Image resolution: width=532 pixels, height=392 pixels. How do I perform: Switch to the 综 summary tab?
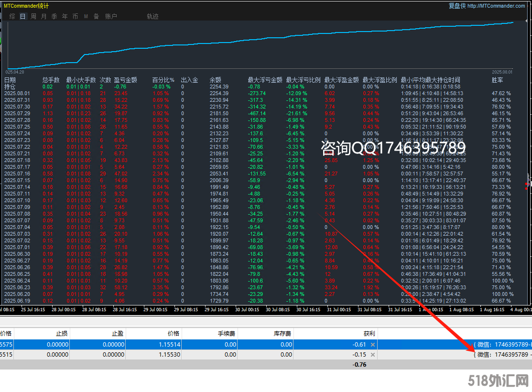[x=12, y=16]
